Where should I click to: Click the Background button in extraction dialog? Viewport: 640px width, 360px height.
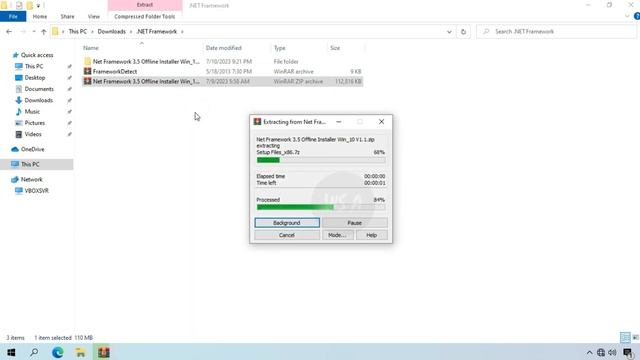click(287, 223)
